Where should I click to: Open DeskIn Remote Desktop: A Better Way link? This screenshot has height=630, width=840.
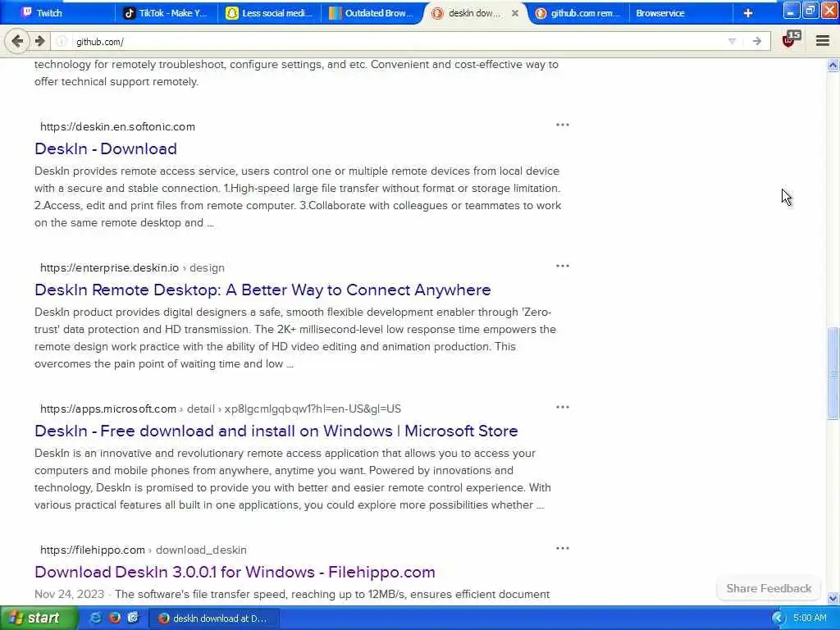click(x=262, y=290)
